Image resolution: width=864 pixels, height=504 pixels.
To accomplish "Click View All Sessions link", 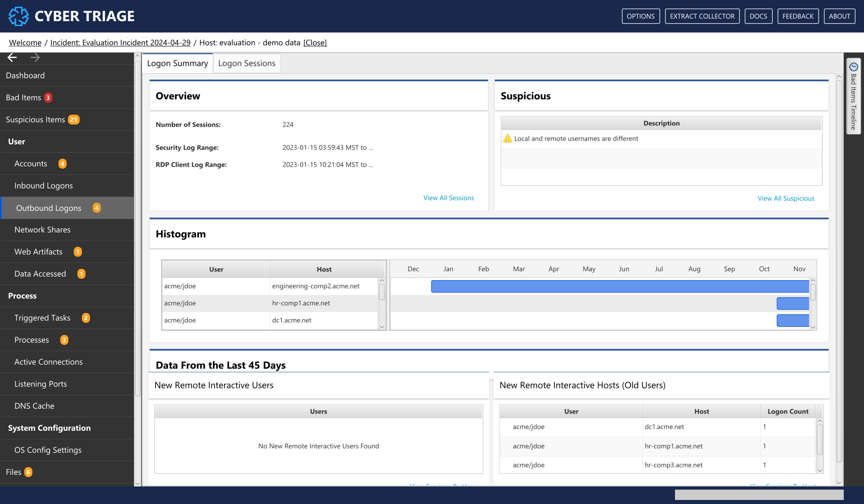I will 448,197.
